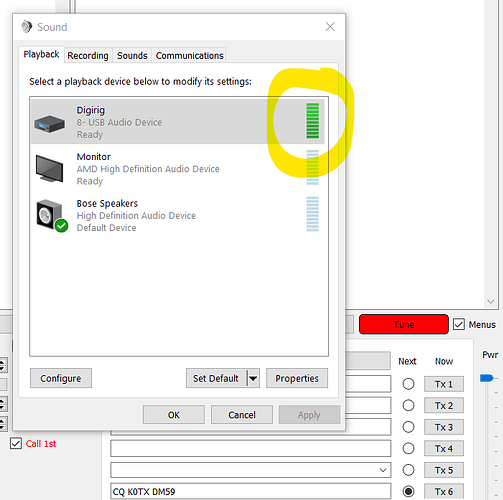503x500 pixels.
Task: Click the Configure button
Action: pyautogui.click(x=61, y=378)
